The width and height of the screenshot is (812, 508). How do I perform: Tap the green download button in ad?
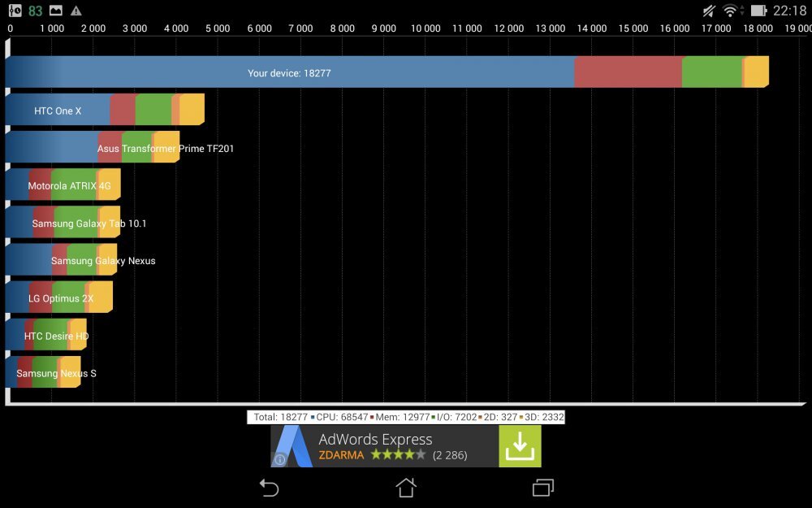click(x=519, y=445)
